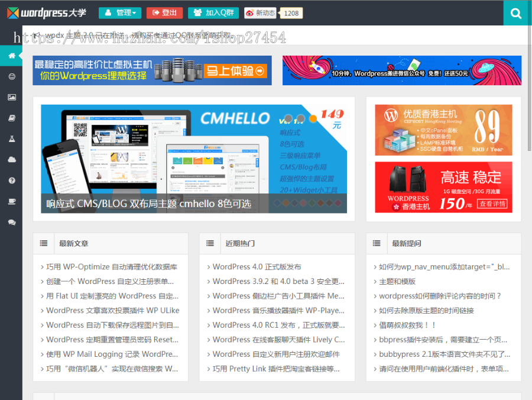The height and width of the screenshot is (400, 532).
Task: Click the list icon beside 最新文章 header
Action: [43, 243]
